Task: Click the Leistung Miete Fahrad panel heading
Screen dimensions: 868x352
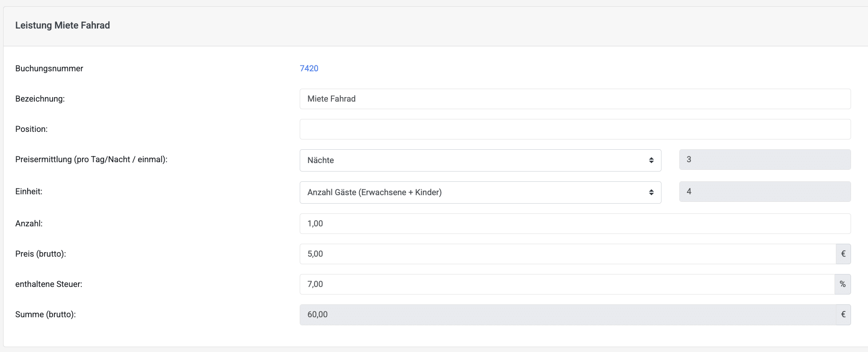Action: pyautogui.click(x=62, y=25)
